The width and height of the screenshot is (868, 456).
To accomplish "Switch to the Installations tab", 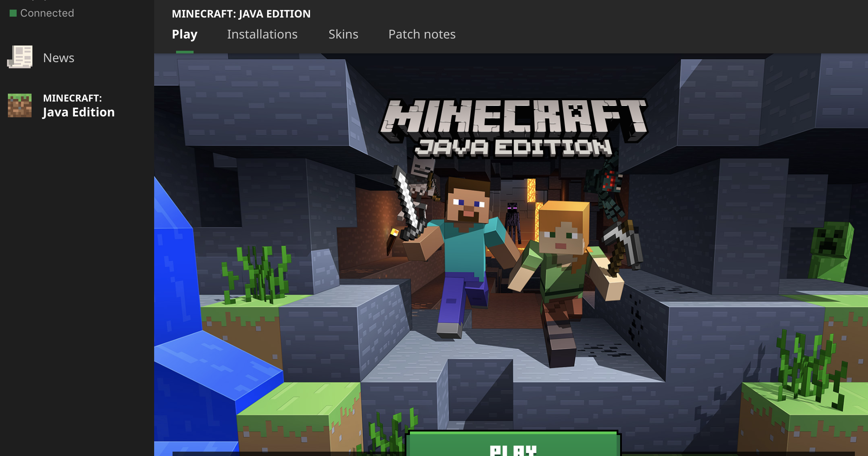I will [262, 34].
